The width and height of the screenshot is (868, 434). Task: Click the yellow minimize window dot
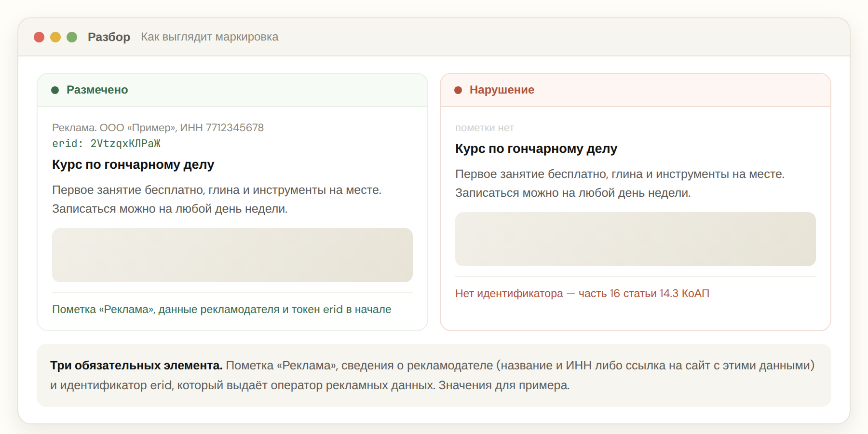tap(55, 37)
